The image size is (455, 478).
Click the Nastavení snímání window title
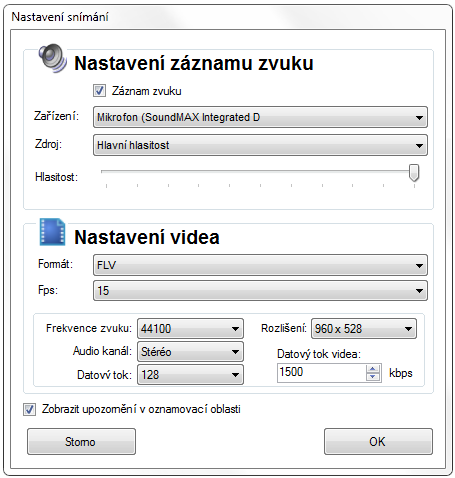point(60,17)
